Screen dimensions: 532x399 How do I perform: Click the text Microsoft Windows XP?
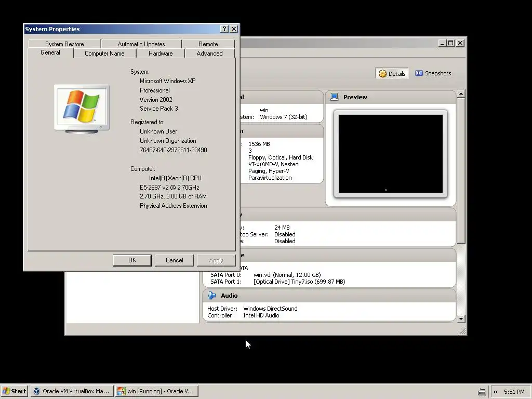[168, 81]
